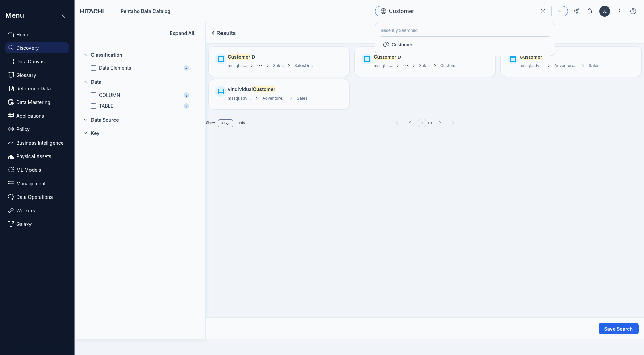Click the notifications bell icon
Image resolution: width=644 pixels, height=355 pixels.
point(590,11)
